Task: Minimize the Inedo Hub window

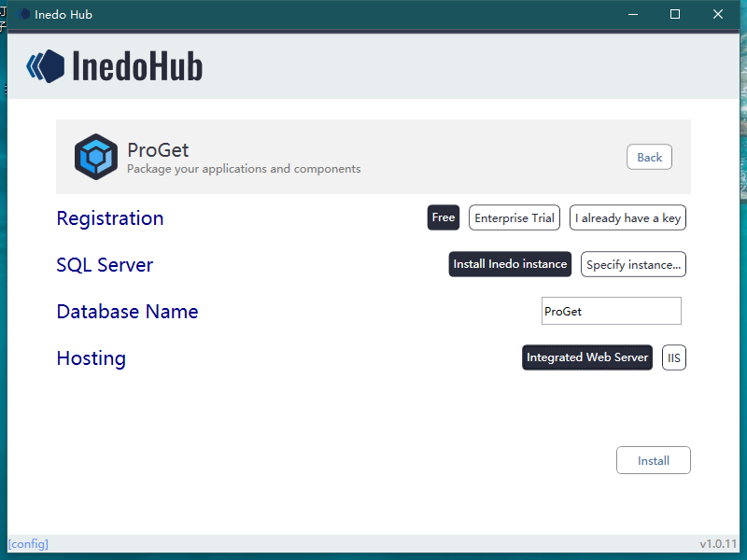Action: pyautogui.click(x=633, y=14)
